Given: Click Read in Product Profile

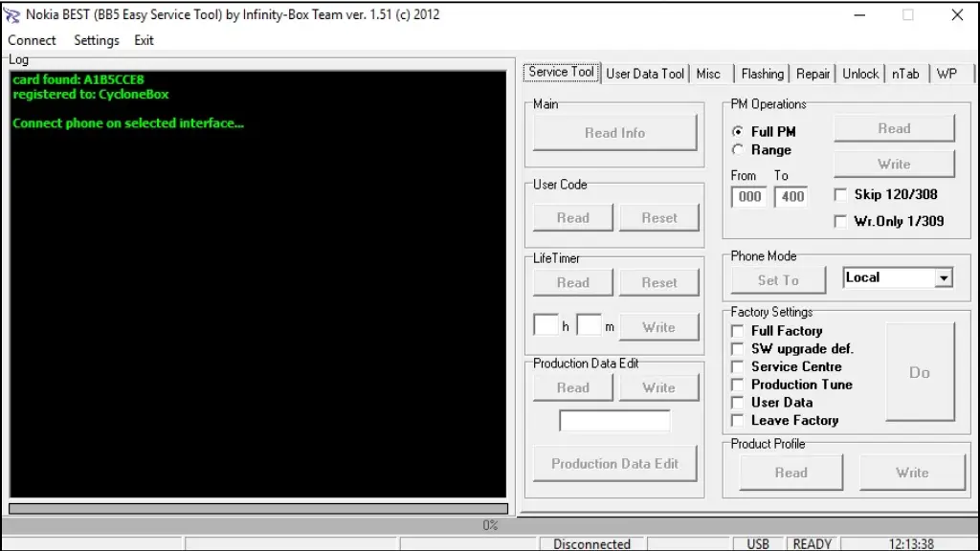Looking at the screenshot, I should (x=791, y=473).
